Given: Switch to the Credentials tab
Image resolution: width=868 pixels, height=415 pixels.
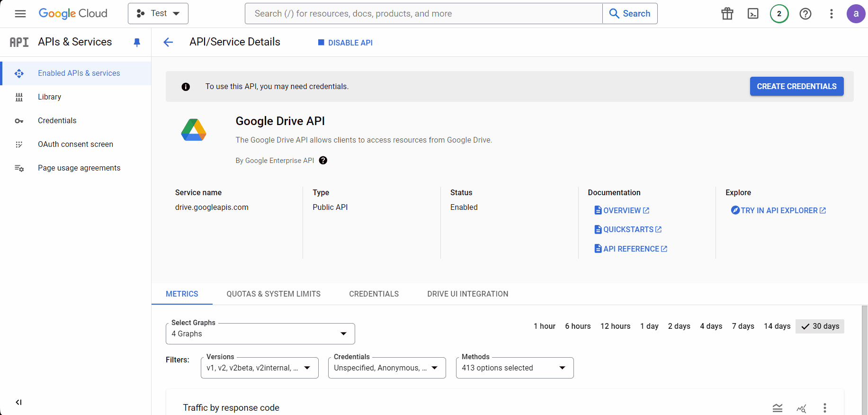Looking at the screenshot, I should coord(374,294).
